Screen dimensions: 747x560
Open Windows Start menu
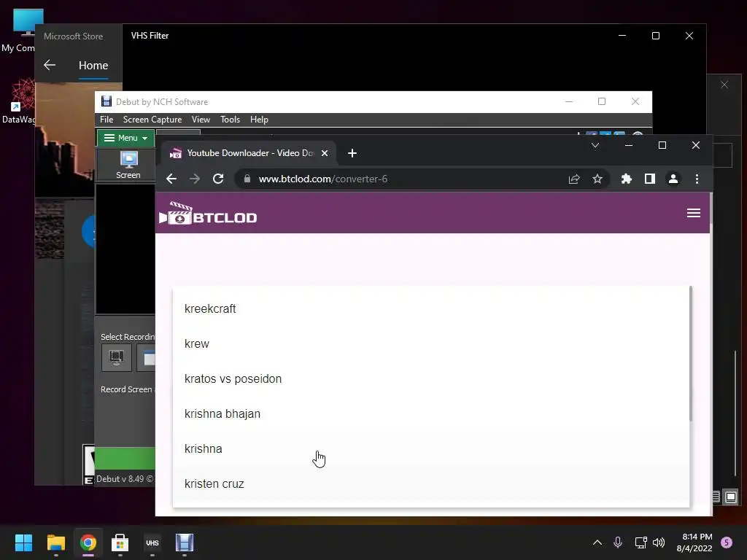pos(23,542)
